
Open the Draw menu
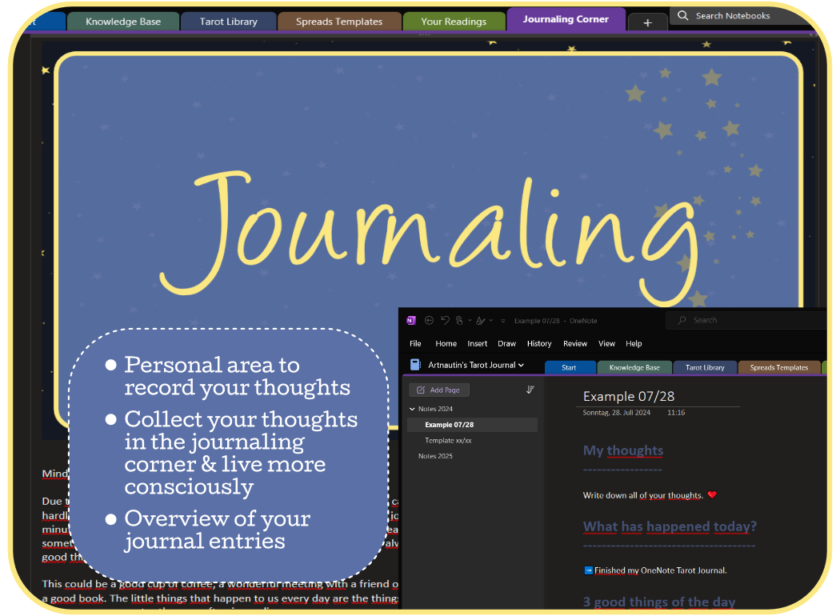[506, 343]
